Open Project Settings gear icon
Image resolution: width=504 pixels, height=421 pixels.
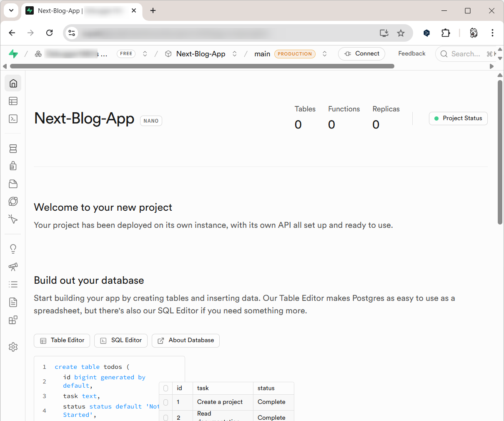13,347
